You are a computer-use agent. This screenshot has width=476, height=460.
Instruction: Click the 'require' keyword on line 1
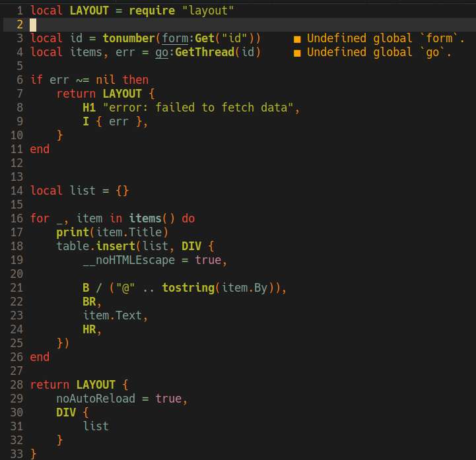[x=152, y=11]
